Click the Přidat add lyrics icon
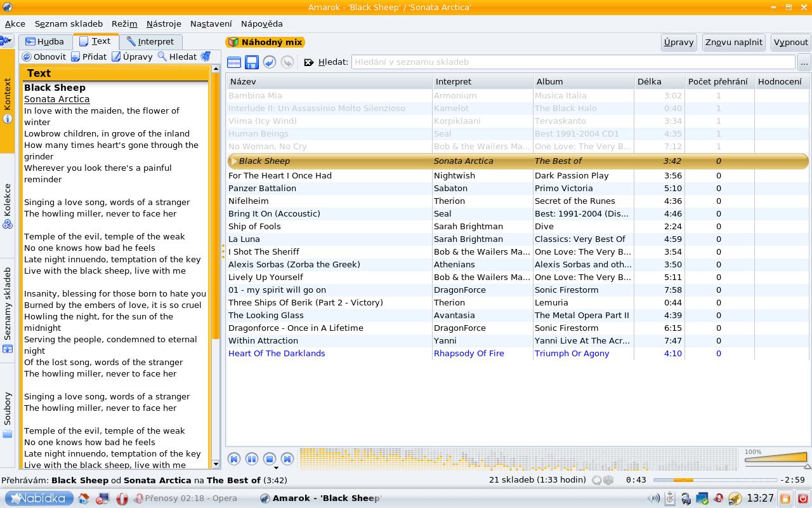The height and width of the screenshot is (508, 812). [x=75, y=57]
